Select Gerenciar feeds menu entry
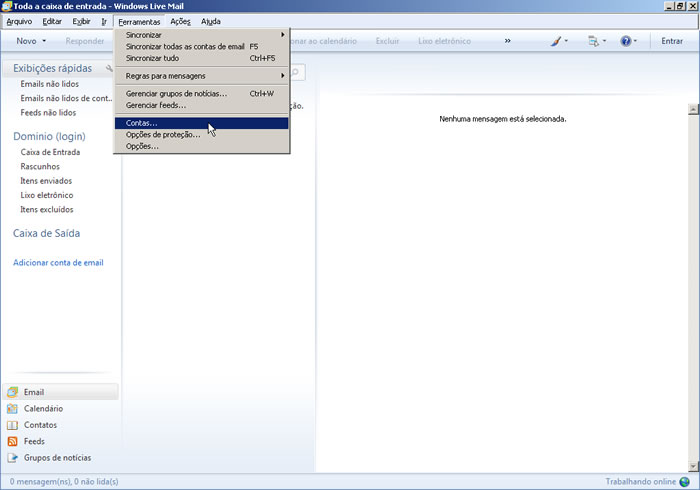This screenshot has height=490, width=700. 201,105
